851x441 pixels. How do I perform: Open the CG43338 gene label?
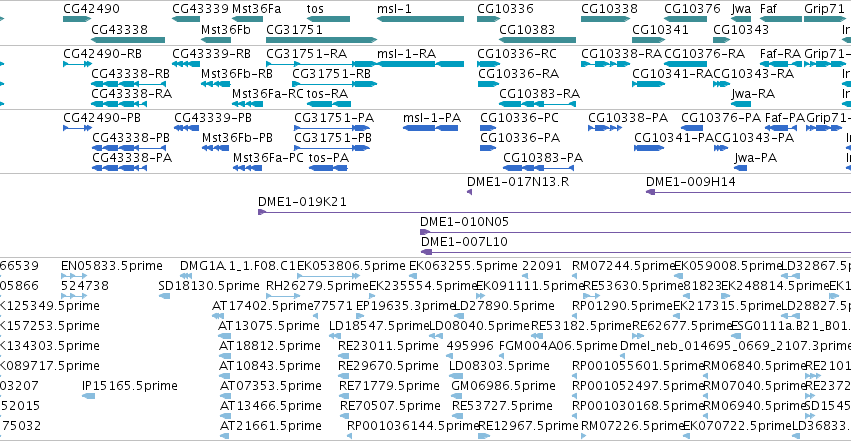[x=119, y=29]
